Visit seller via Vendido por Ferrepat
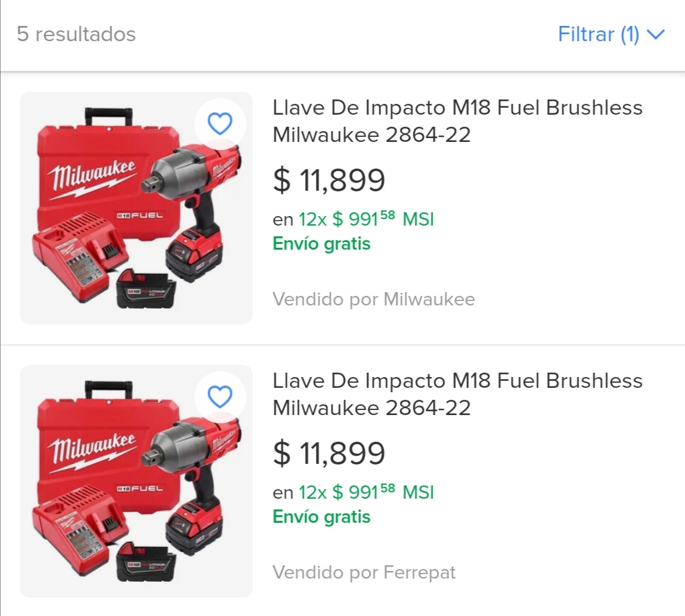685x616 pixels. point(364,572)
